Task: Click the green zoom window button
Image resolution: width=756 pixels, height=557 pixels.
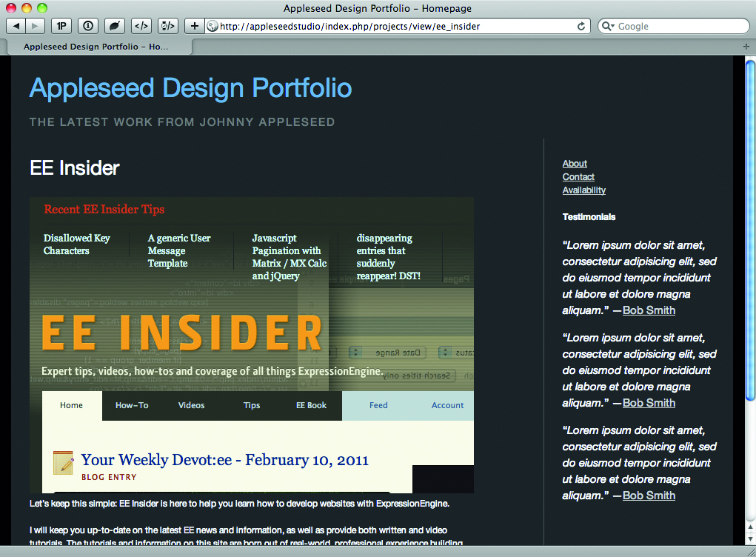Action: click(42, 7)
